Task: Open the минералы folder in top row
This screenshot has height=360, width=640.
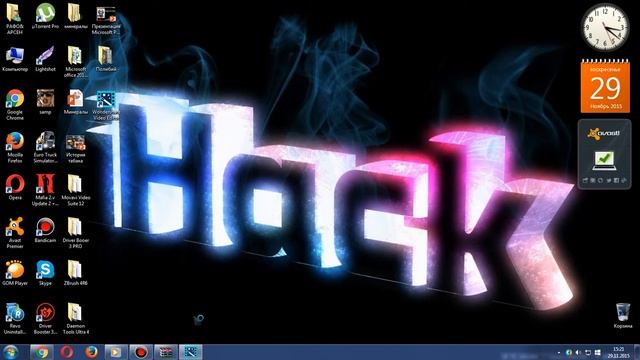Action: [75, 17]
